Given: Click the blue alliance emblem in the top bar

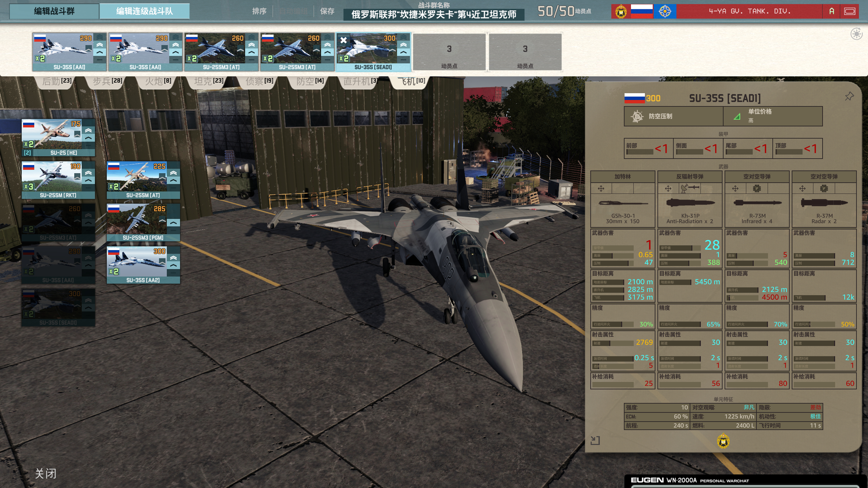Looking at the screenshot, I should click(665, 12).
